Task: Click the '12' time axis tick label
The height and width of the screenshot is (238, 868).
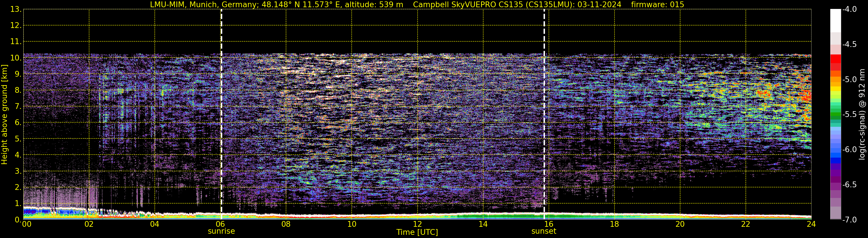Action: tap(417, 224)
